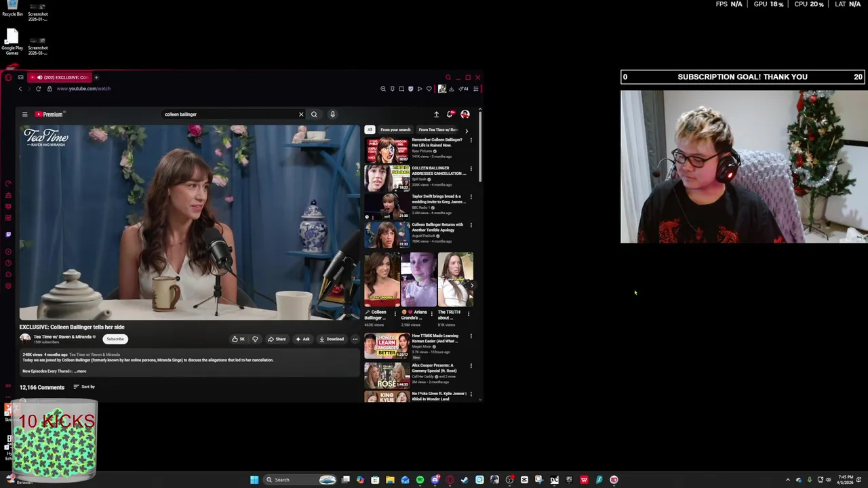Open options for 'Taylor Swift brings bread' video
Image resolution: width=868 pixels, height=488 pixels.
point(471,197)
